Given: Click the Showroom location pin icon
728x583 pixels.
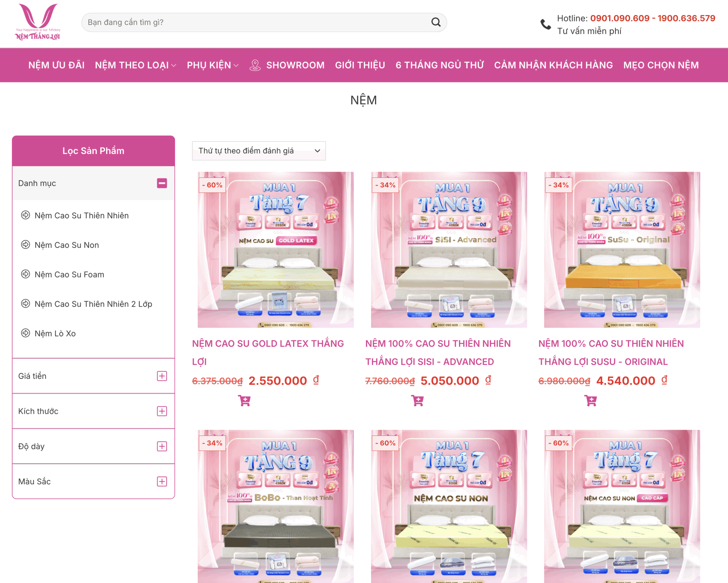Looking at the screenshot, I should 255,65.
